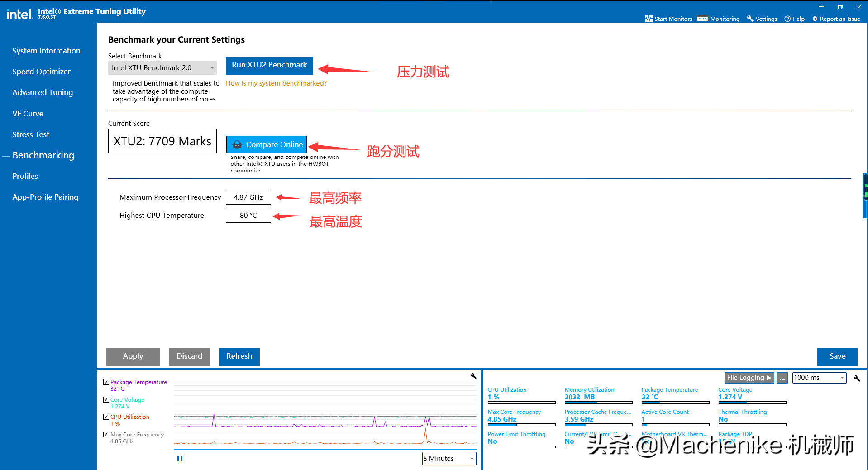The image size is (868, 470).
Task: Click the Run XTU2 Benchmark button
Action: tap(269, 65)
